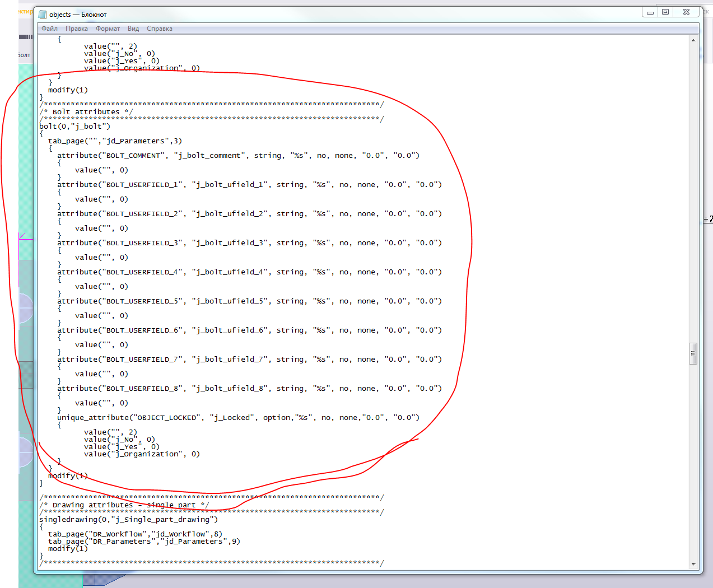Click the tab_page "DR_Workflow" line

tap(135, 534)
